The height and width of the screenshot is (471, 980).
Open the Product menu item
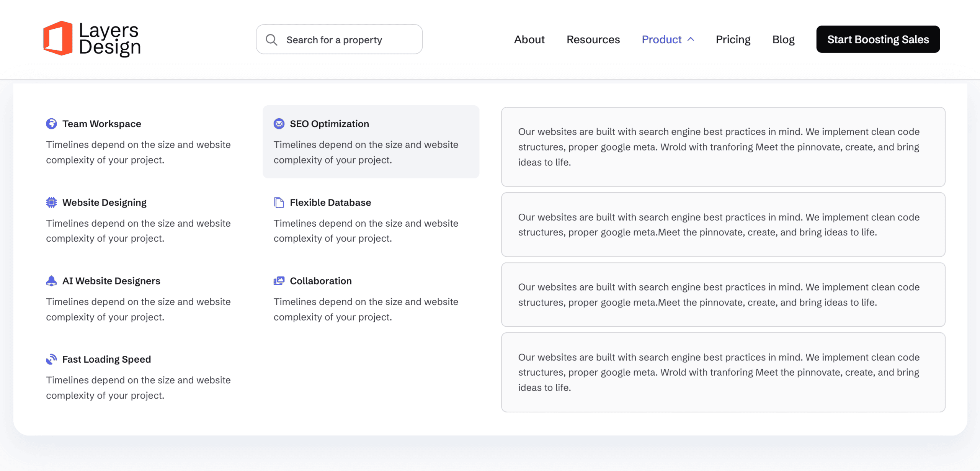(x=661, y=39)
